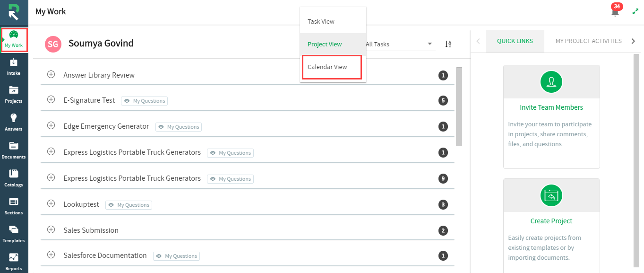Expand the Answer Library Review project
The image size is (644, 273).
coord(51,75)
